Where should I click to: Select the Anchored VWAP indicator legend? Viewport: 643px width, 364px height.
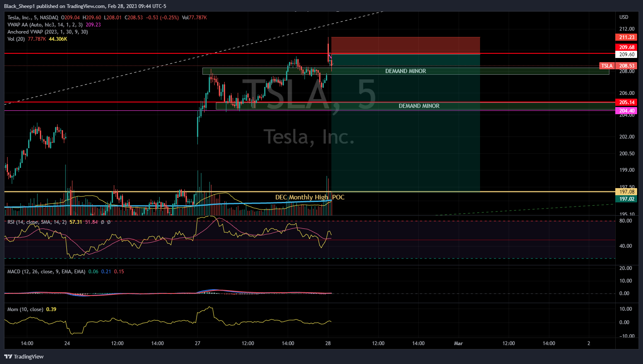pos(47,32)
